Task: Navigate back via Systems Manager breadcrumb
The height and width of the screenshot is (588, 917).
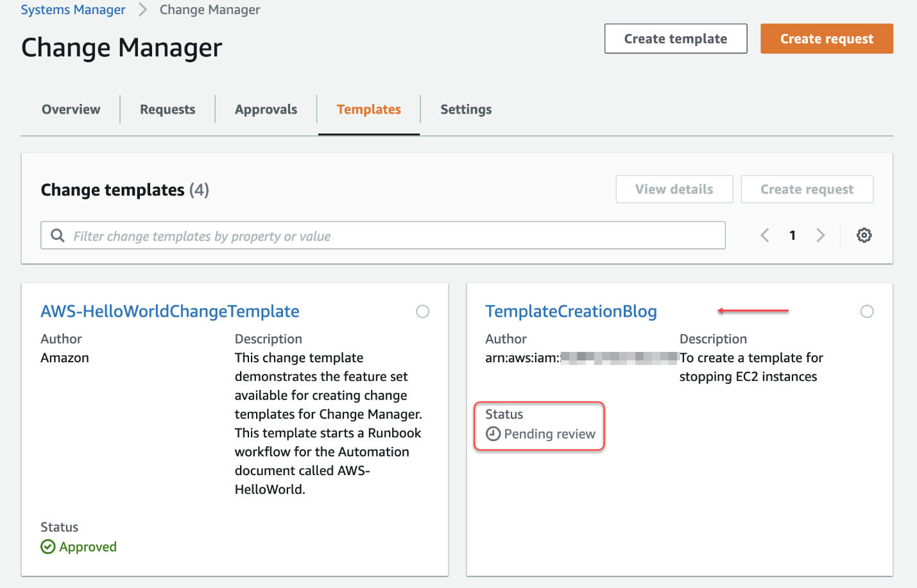Action: click(x=73, y=10)
